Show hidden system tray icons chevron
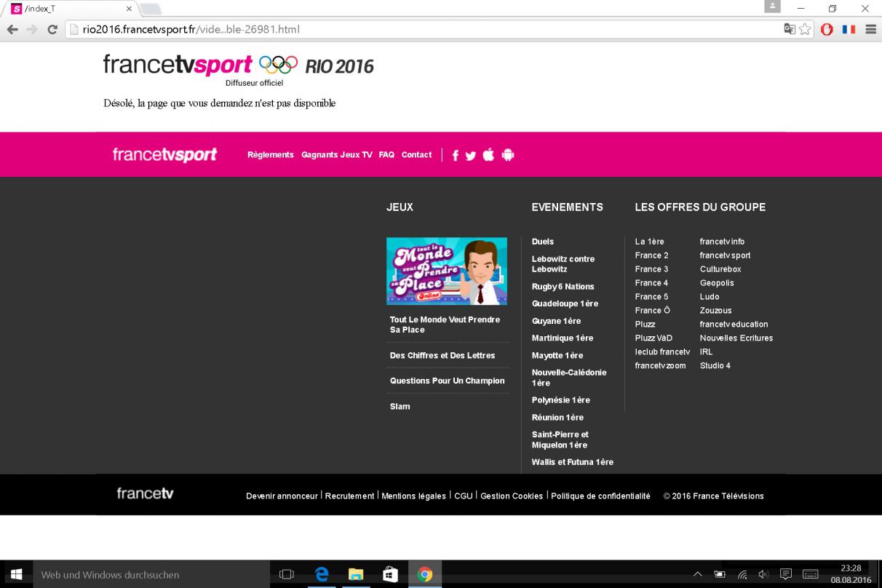This screenshot has height=588, width=882. point(698,575)
